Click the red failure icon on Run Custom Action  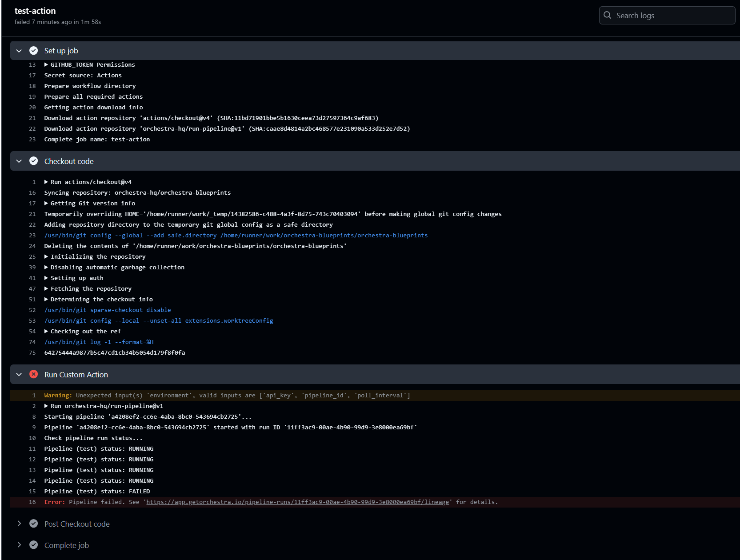tap(34, 374)
